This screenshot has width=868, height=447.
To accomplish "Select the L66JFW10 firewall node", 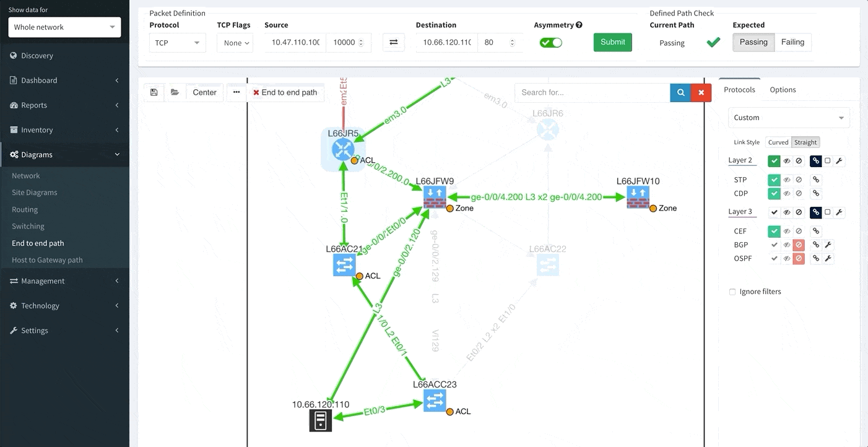I will tap(638, 197).
